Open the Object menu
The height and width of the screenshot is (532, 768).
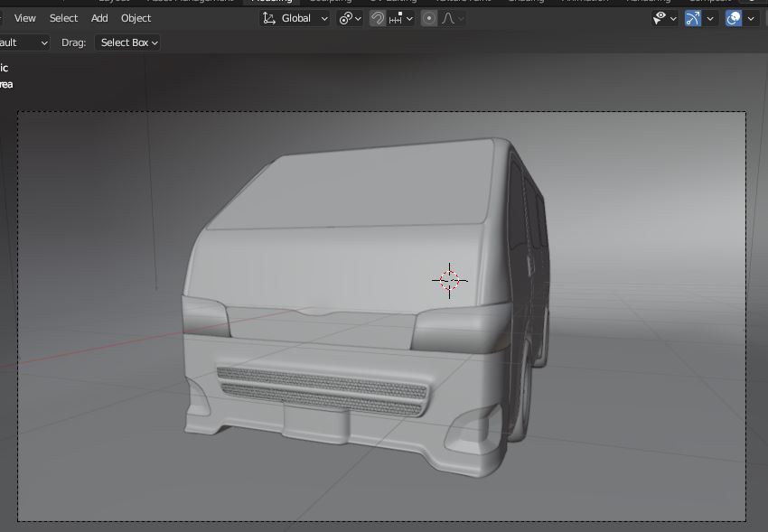point(136,18)
